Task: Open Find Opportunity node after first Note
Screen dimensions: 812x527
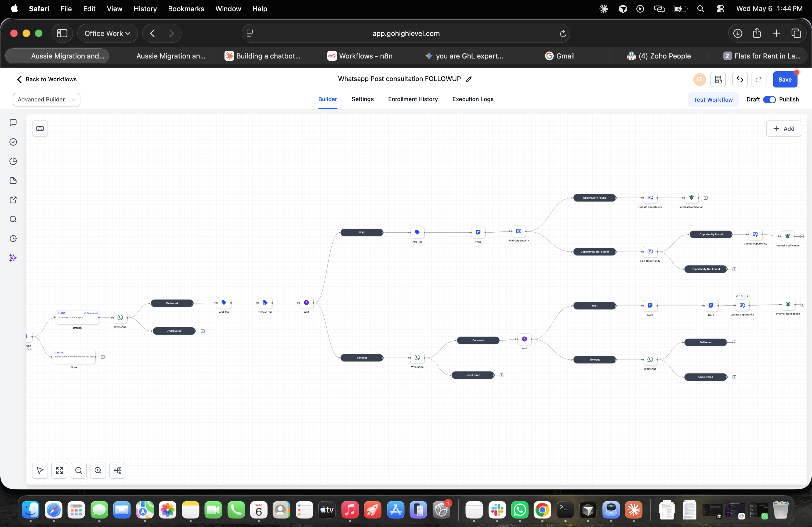Action: pos(519,231)
